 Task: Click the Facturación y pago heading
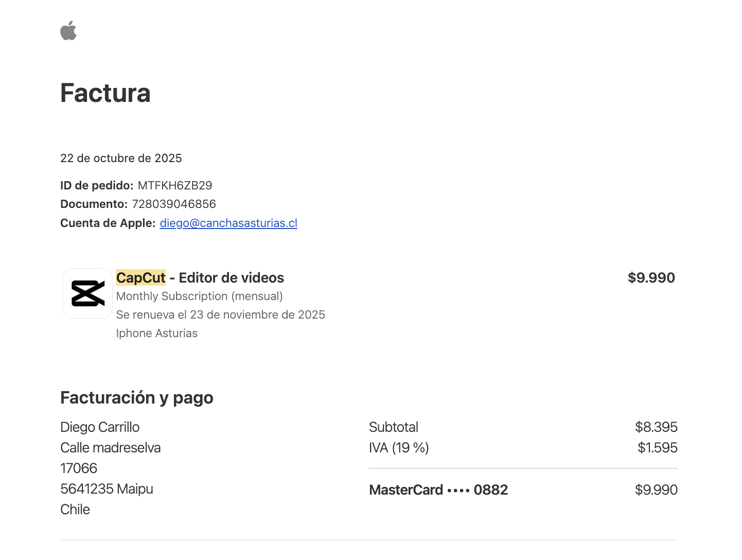pos(137,397)
